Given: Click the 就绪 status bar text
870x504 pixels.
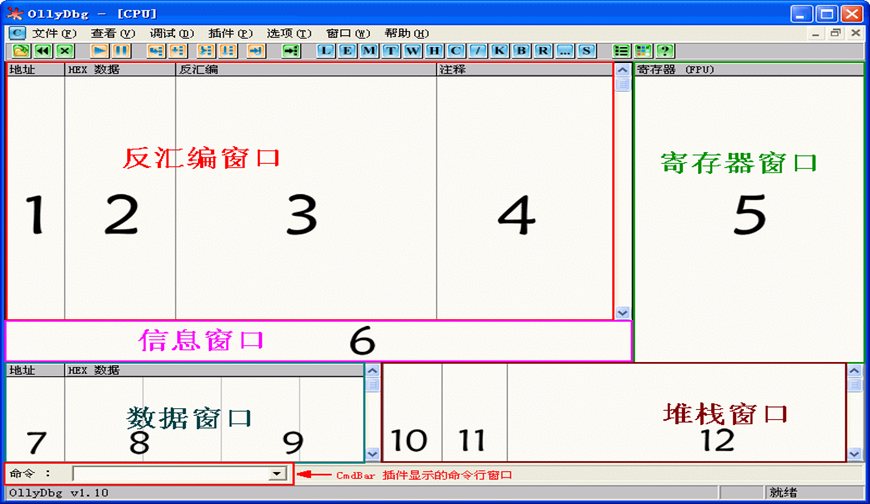Looking at the screenshot, I should pyautogui.click(x=783, y=492).
